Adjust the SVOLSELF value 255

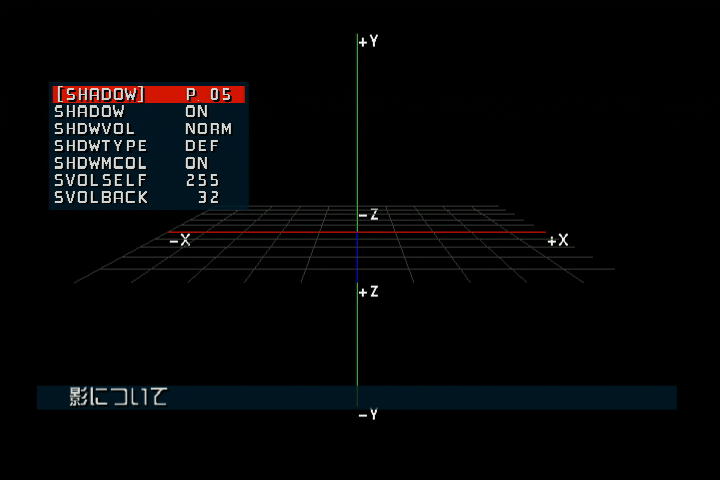(202, 180)
